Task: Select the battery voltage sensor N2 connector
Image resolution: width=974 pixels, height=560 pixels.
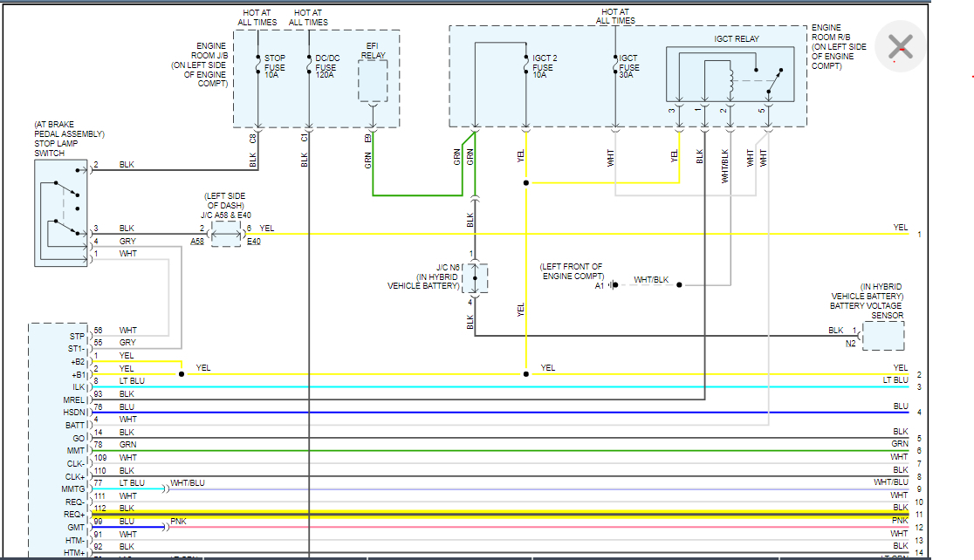Action: 882,336
